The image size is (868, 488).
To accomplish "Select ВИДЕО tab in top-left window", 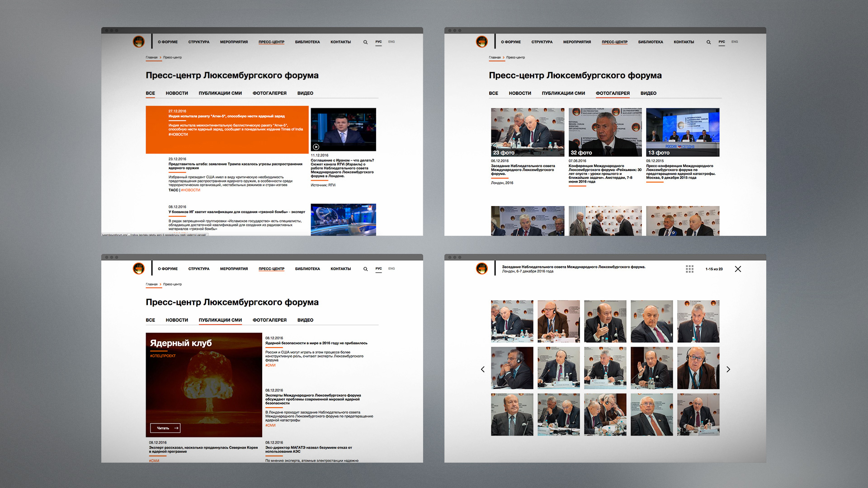I will [x=305, y=93].
